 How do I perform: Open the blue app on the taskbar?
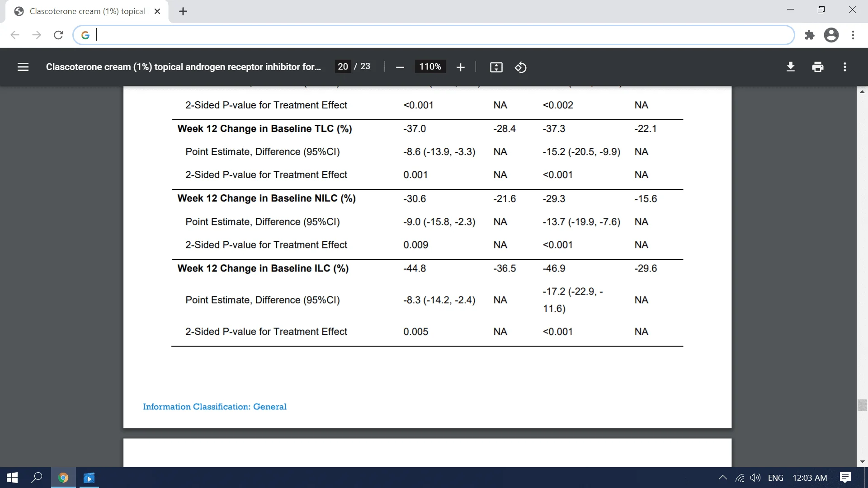pos(89,478)
